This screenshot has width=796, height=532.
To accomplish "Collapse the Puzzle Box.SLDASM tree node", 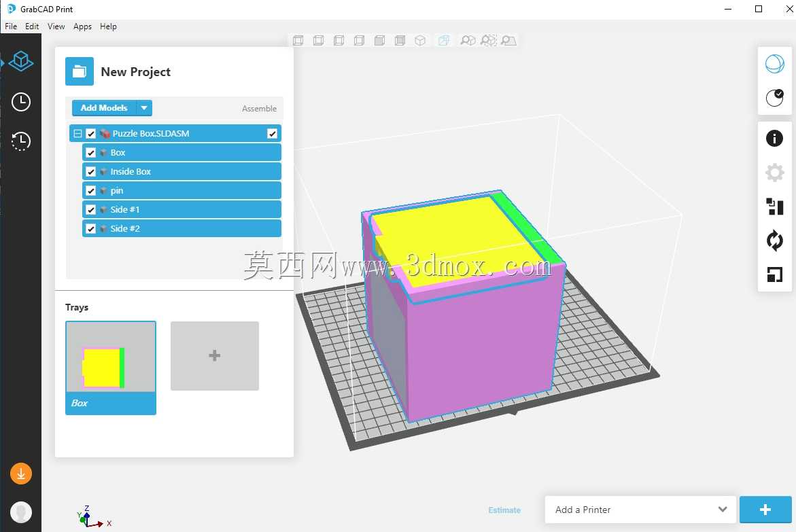I will (x=77, y=133).
